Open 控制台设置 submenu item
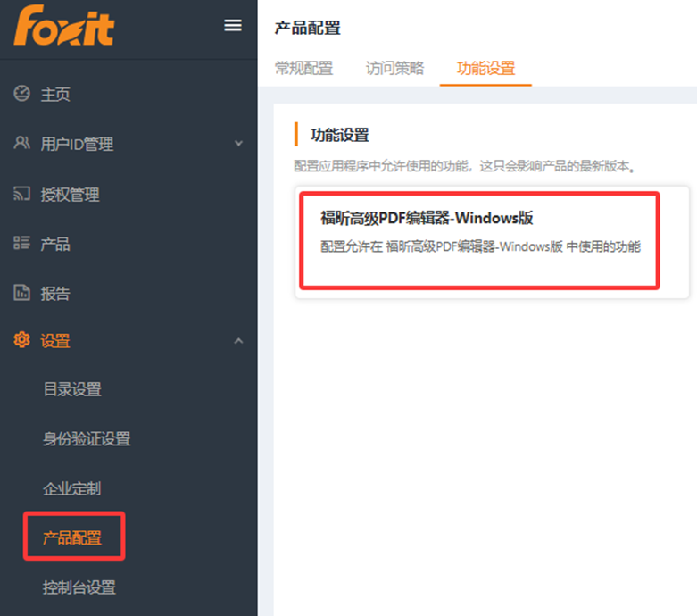The image size is (697, 616). (79, 587)
